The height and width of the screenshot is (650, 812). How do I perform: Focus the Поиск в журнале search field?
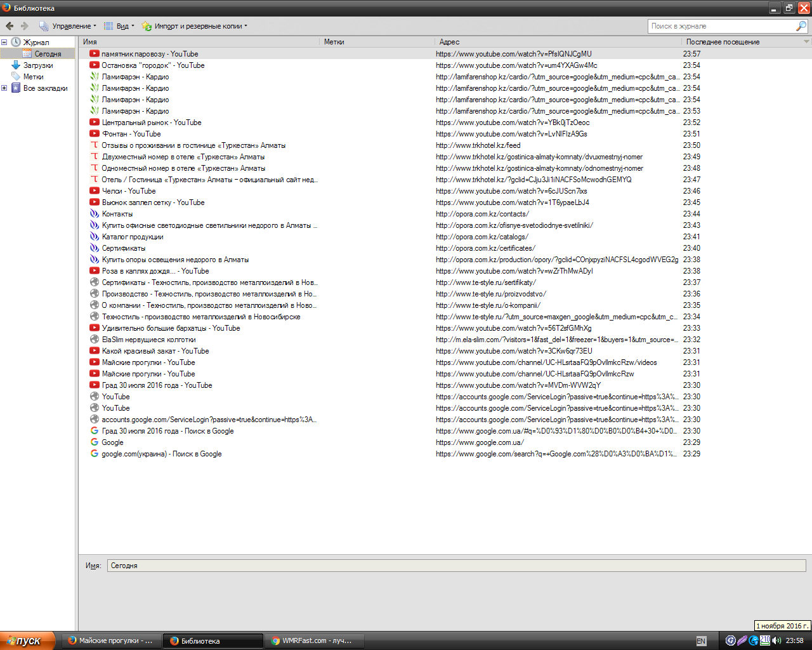[x=721, y=26]
